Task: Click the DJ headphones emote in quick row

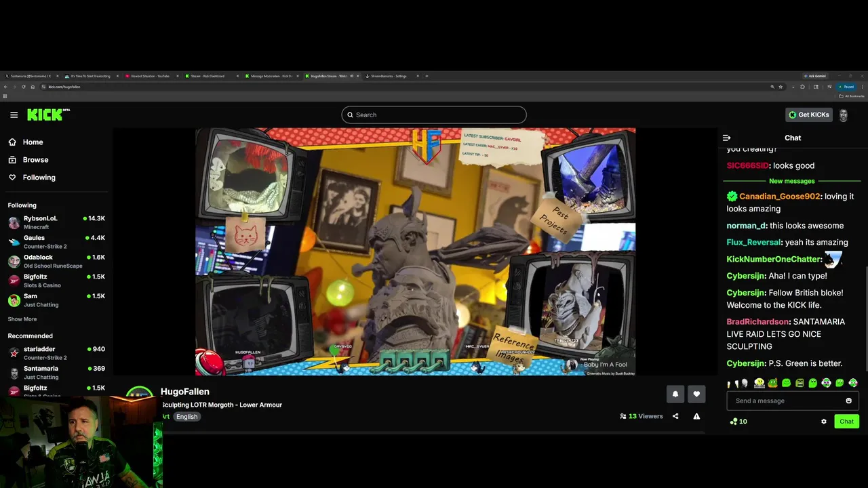Action: click(x=826, y=383)
